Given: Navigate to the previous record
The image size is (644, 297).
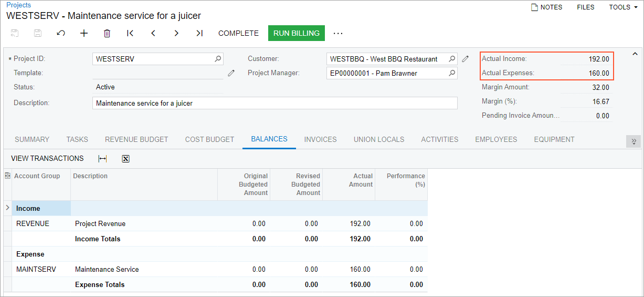Looking at the screenshot, I should [153, 33].
